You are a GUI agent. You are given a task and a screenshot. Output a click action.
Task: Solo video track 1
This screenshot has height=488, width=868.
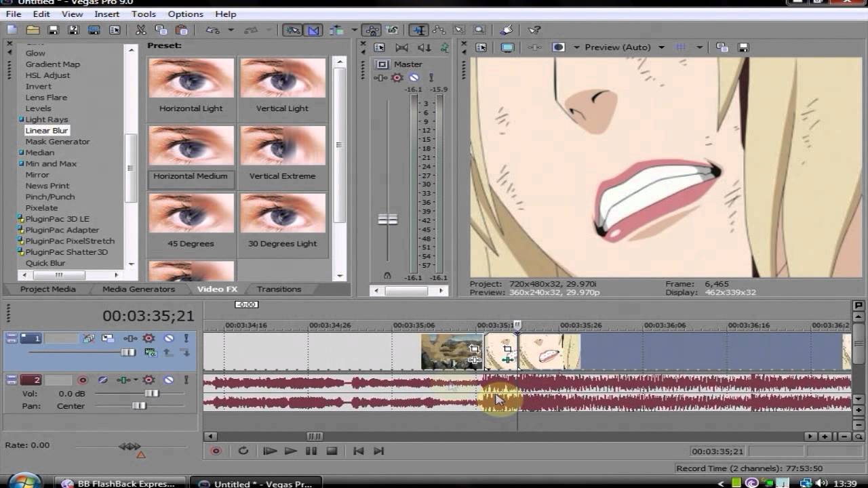click(186, 338)
